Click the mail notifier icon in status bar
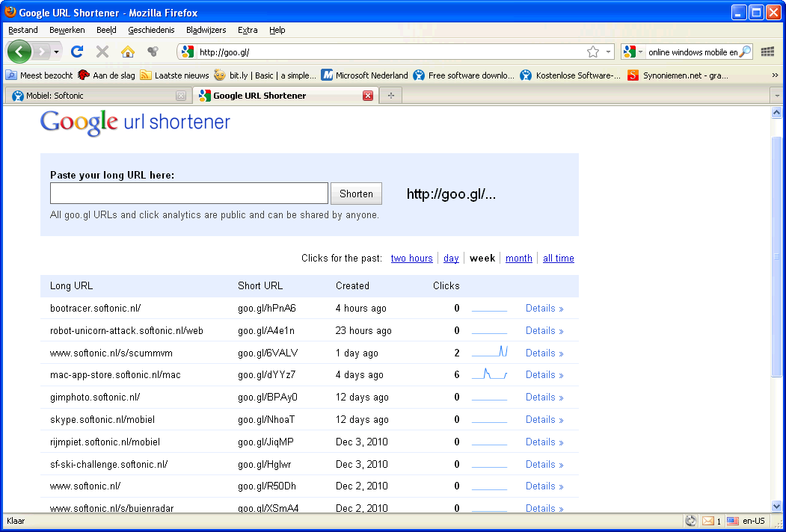Screen dimensions: 786x532 [707, 521]
